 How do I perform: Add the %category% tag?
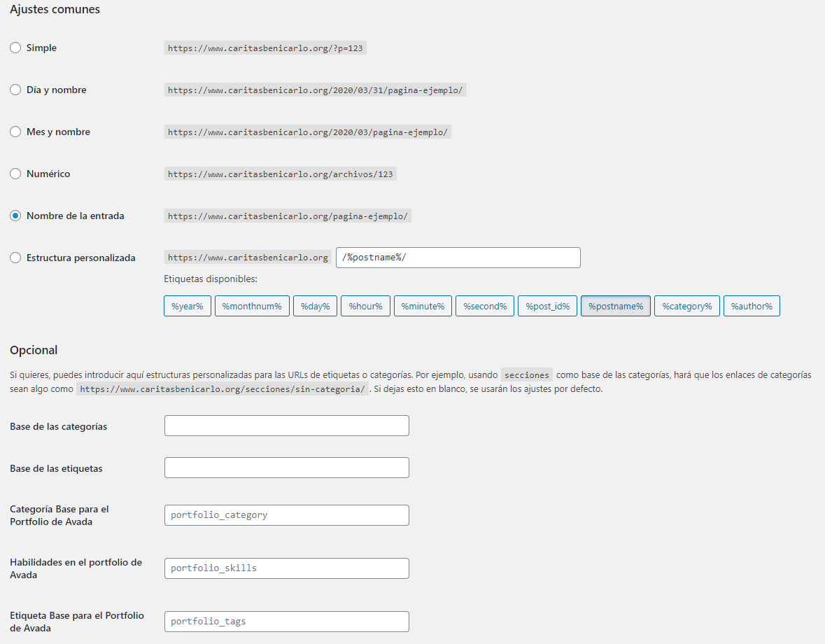[x=686, y=306]
